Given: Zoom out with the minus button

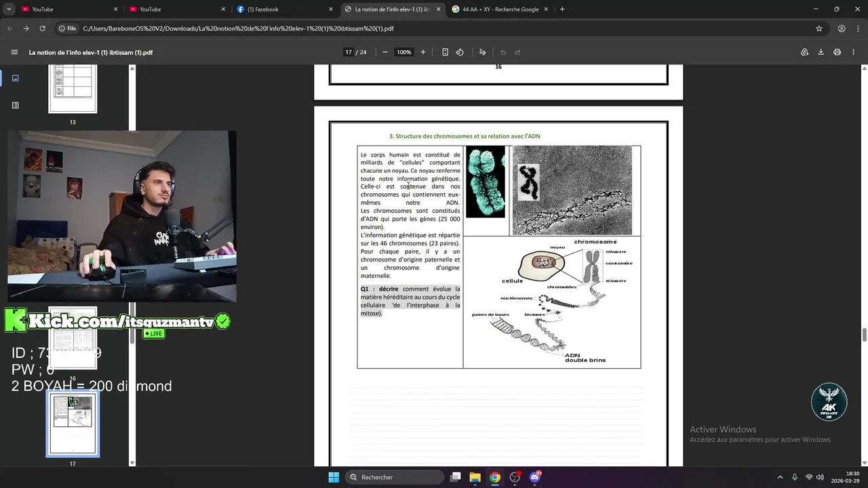Looking at the screenshot, I should 385,52.
